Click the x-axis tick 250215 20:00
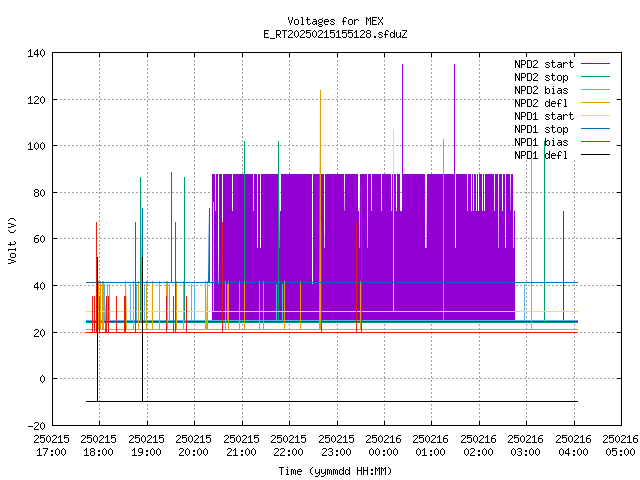Screen dimensions: 640x480 pos(193,446)
